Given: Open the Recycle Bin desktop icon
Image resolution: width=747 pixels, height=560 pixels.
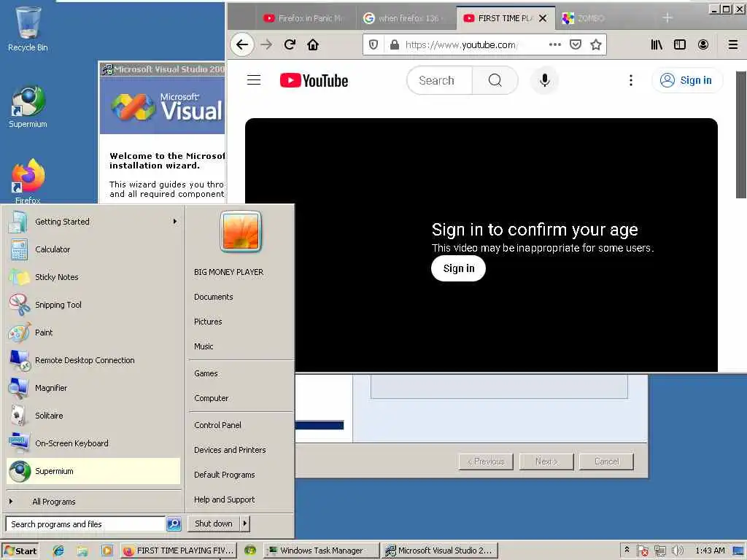Looking at the screenshot, I should (28, 28).
